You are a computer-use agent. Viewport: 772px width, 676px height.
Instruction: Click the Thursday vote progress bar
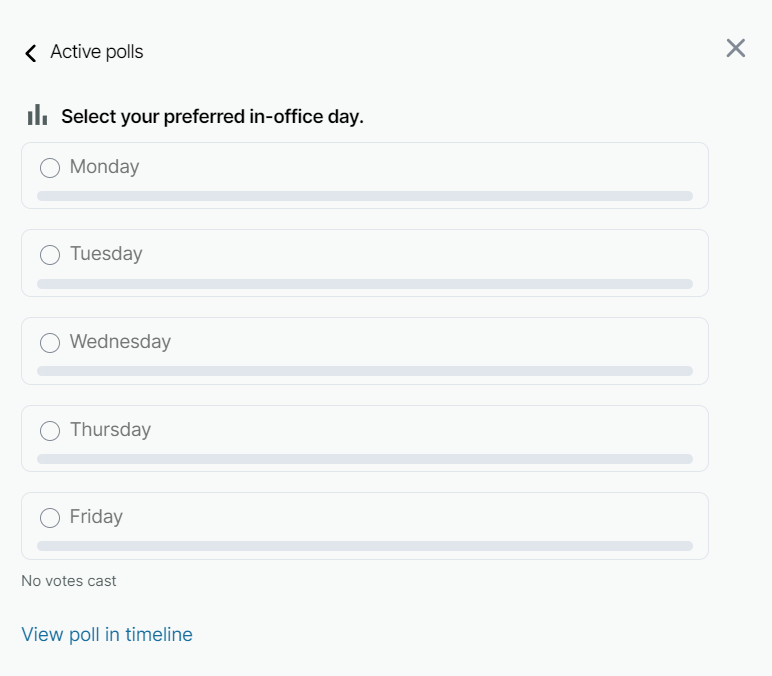(x=365, y=459)
